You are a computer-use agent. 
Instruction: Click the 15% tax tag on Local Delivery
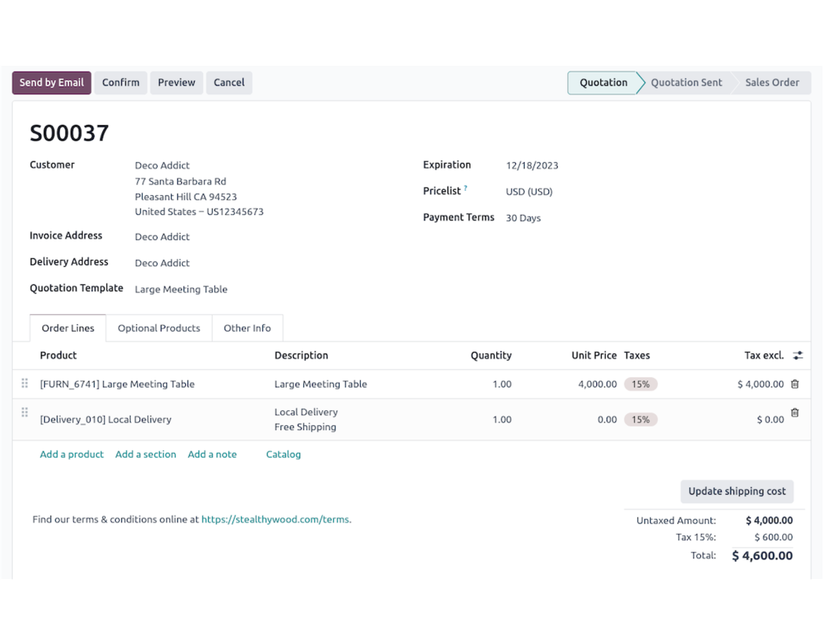click(x=640, y=419)
